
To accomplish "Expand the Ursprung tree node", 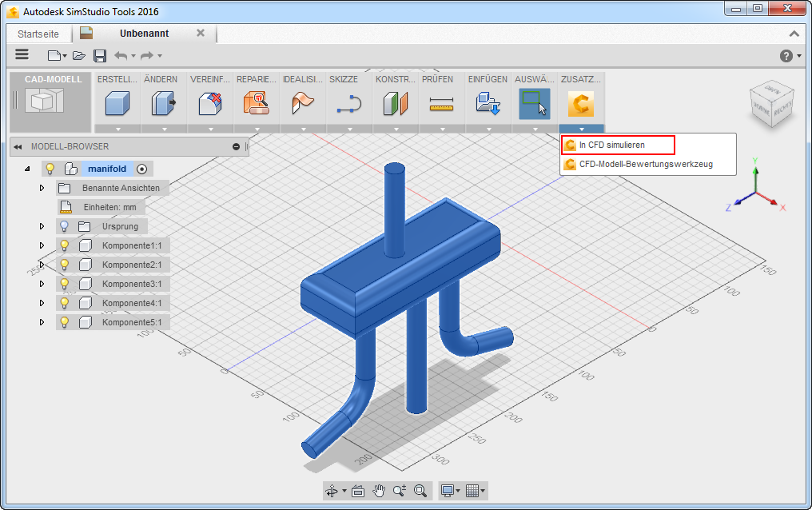I will pos(42,226).
